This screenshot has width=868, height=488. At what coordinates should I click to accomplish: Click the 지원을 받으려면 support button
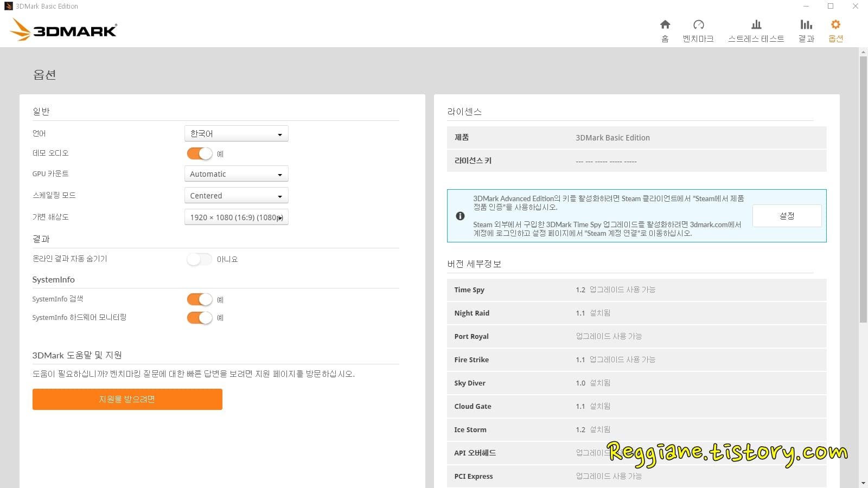[127, 399]
